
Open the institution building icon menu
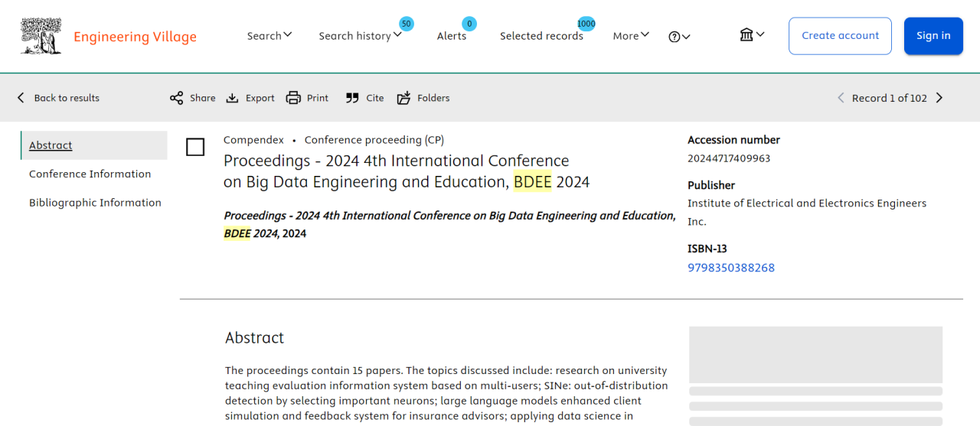click(752, 35)
